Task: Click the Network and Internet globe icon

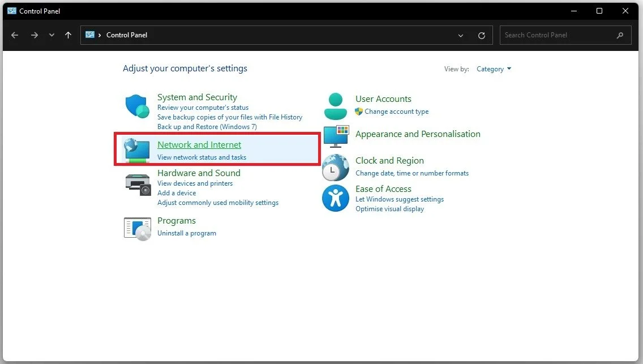Action: pyautogui.click(x=137, y=150)
